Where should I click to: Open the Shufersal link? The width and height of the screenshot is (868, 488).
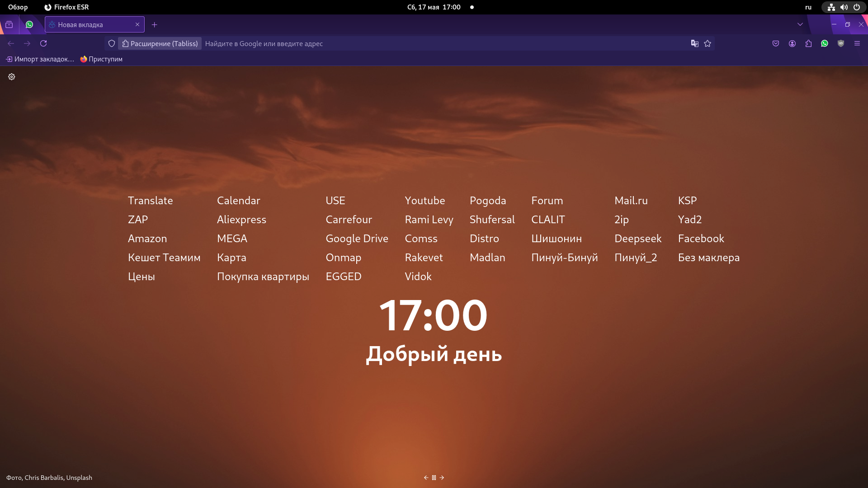point(492,220)
